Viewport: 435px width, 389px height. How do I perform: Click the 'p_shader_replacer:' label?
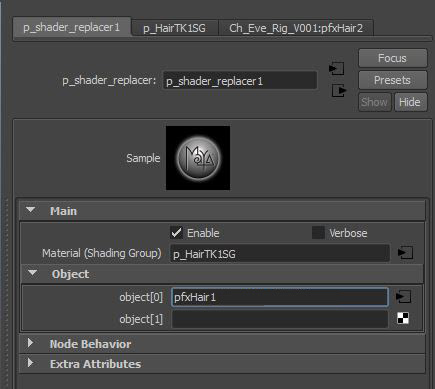pyautogui.click(x=109, y=81)
